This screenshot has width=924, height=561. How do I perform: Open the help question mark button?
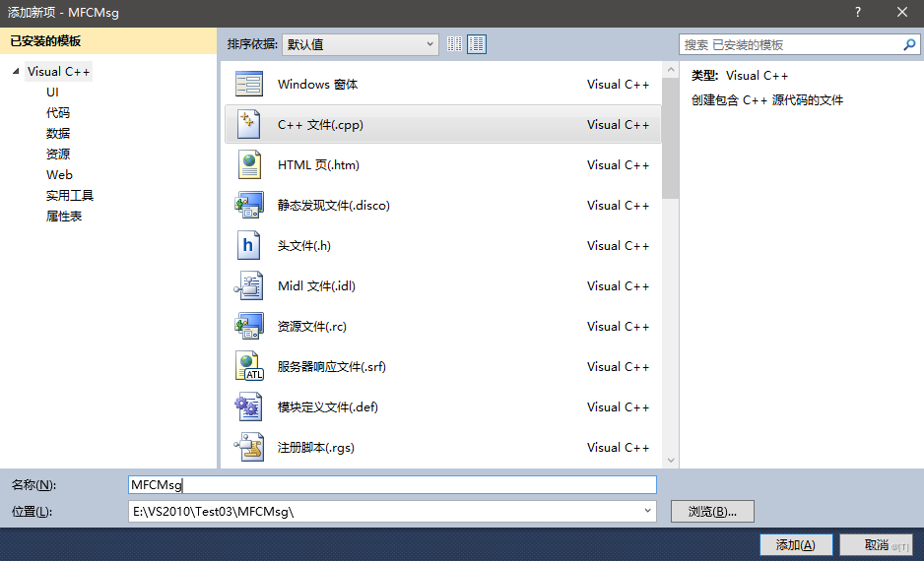click(858, 13)
